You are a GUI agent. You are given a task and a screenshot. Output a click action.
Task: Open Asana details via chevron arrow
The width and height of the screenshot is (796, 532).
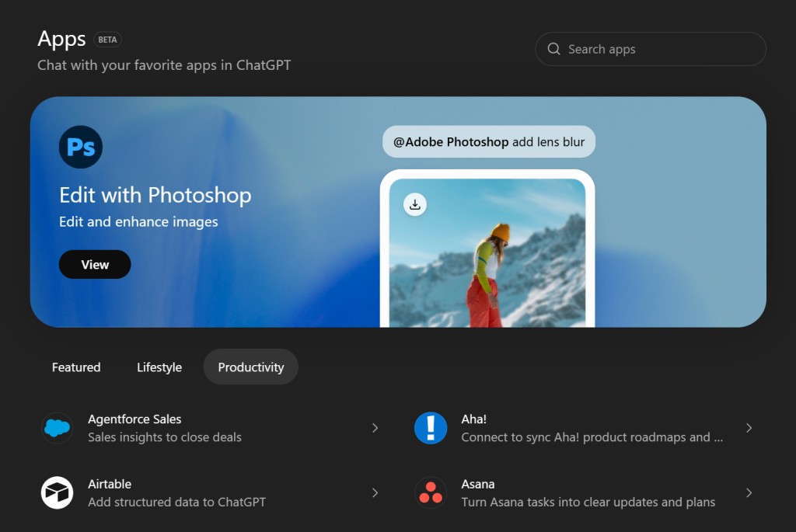click(x=749, y=492)
